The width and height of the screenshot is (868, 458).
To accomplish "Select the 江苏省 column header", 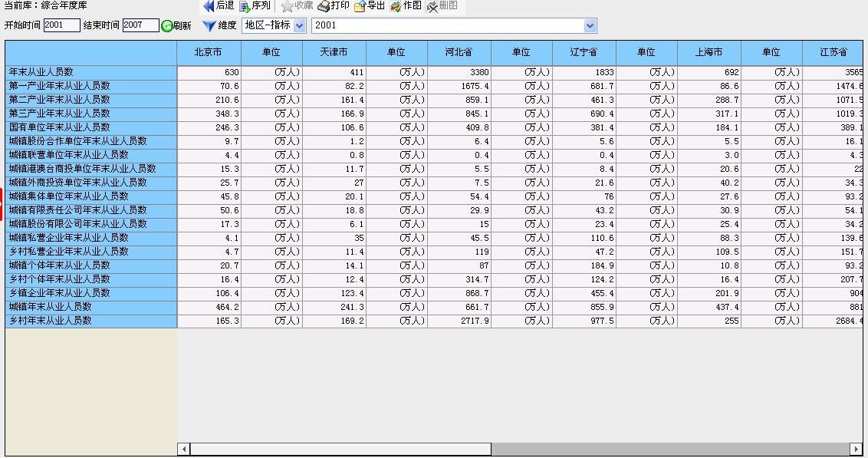I will pos(833,52).
